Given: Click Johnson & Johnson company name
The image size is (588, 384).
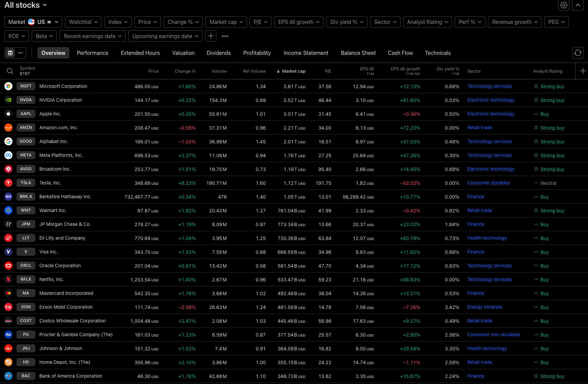Looking at the screenshot, I should 61,349.
